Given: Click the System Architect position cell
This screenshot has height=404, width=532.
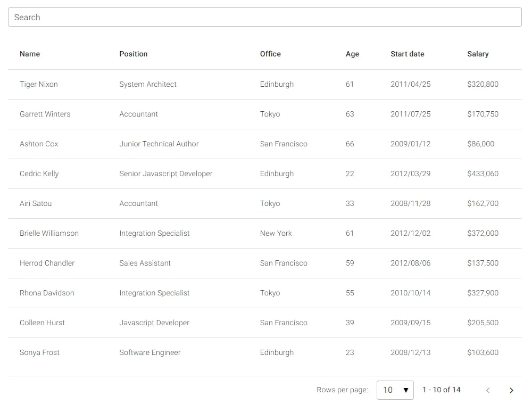Looking at the screenshot, I should (148, 84).
